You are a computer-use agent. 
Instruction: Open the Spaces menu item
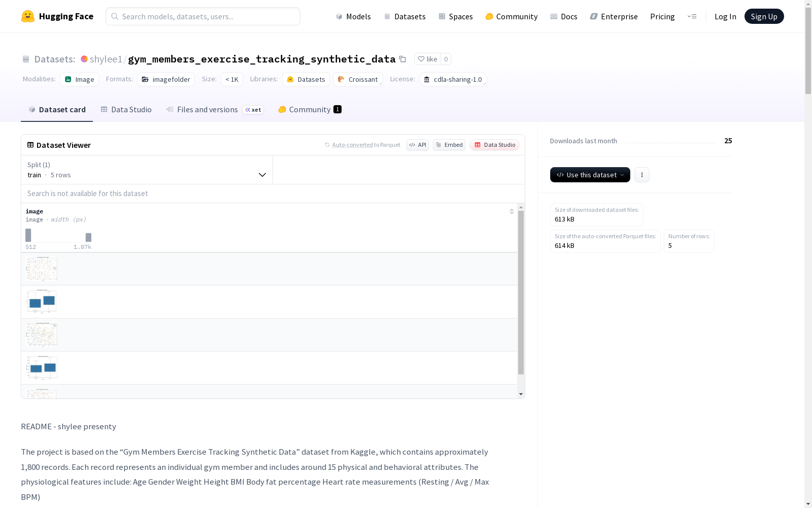[456, 16]
